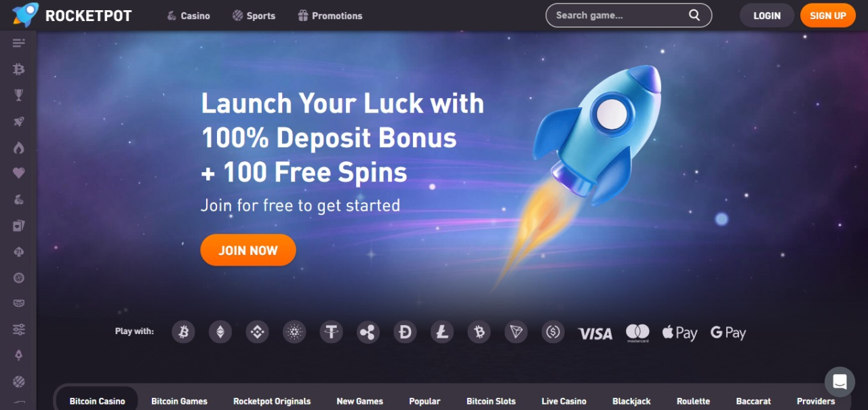Go to the Promotions menu
Viewport: 868px width, 410px height.
point(330,16)
